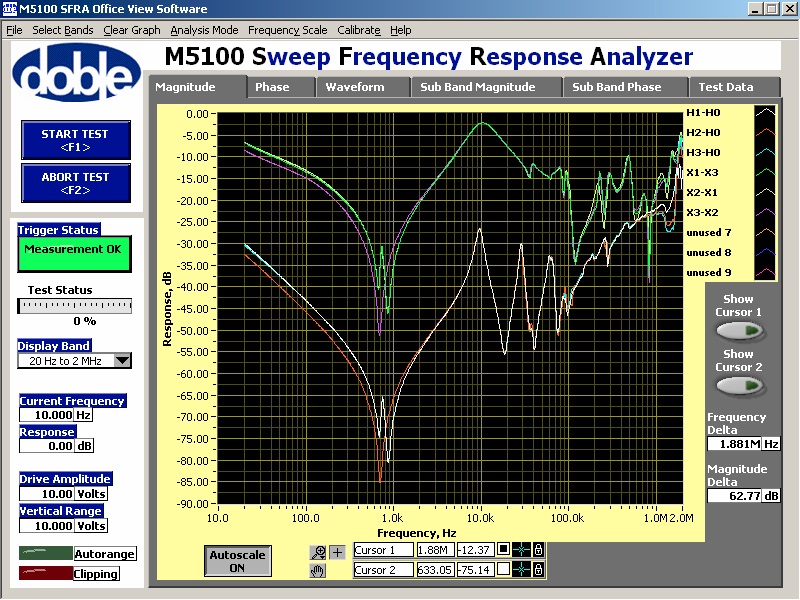
Task: Click the unused 7 trace line sample
Action: click(765, 233)
